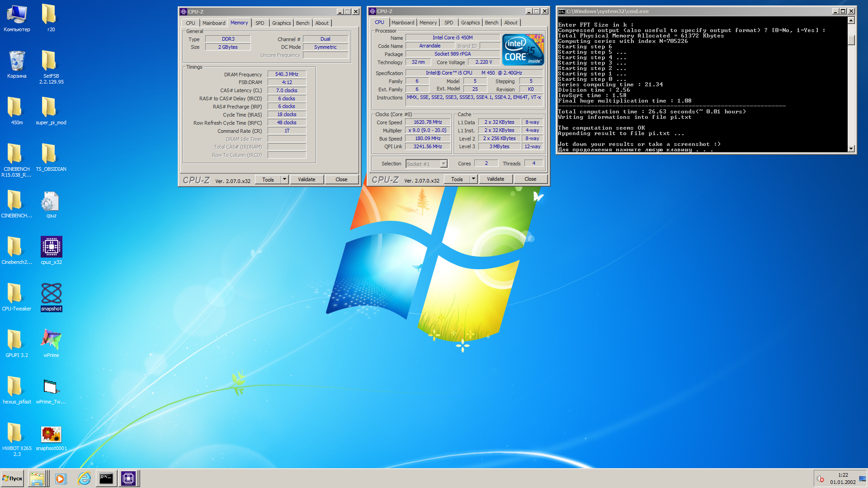The image size is (868, 488).
Task: Select the CPU-Tweaker folder icon
Action: coord(17,297)
